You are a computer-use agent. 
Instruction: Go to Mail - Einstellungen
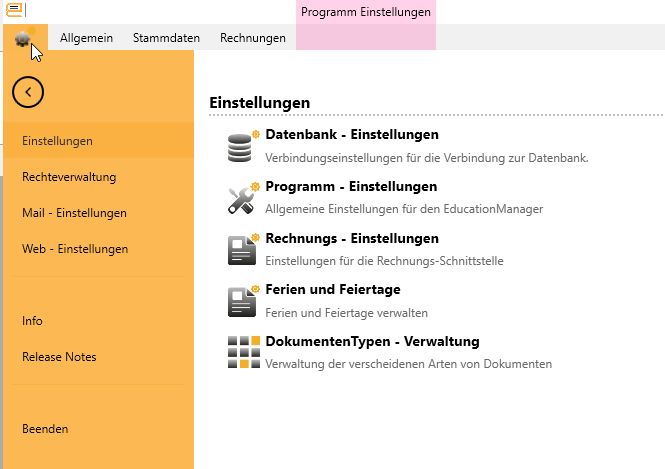[x=74, y=213]
